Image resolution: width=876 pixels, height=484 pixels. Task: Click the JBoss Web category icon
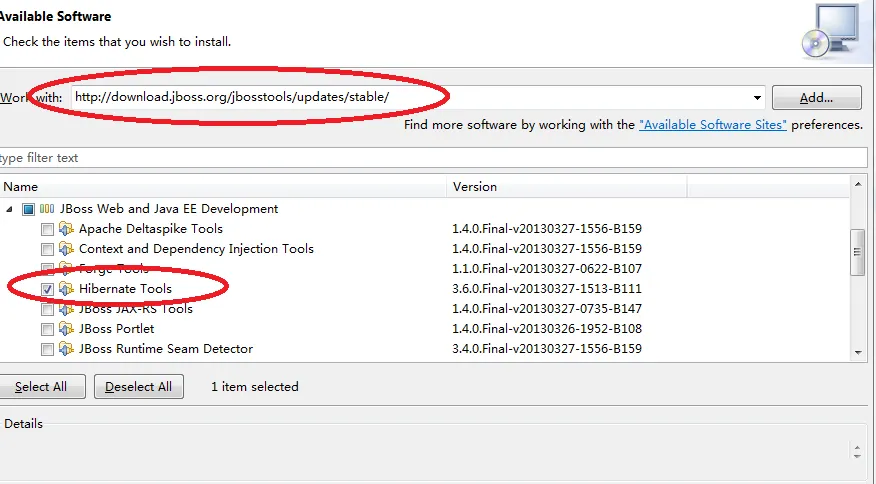[x=47, y=208]
